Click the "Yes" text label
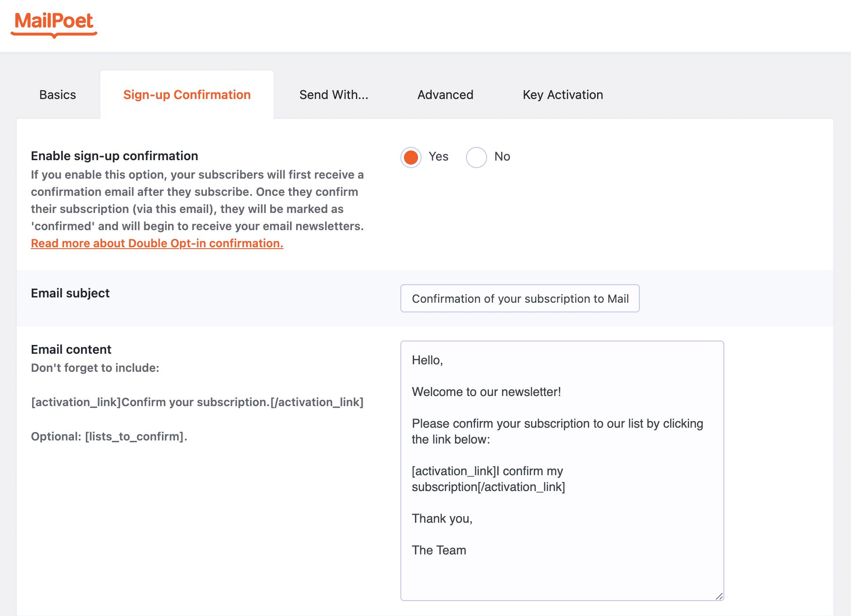851x616 pixels. (x=438, y=157)
